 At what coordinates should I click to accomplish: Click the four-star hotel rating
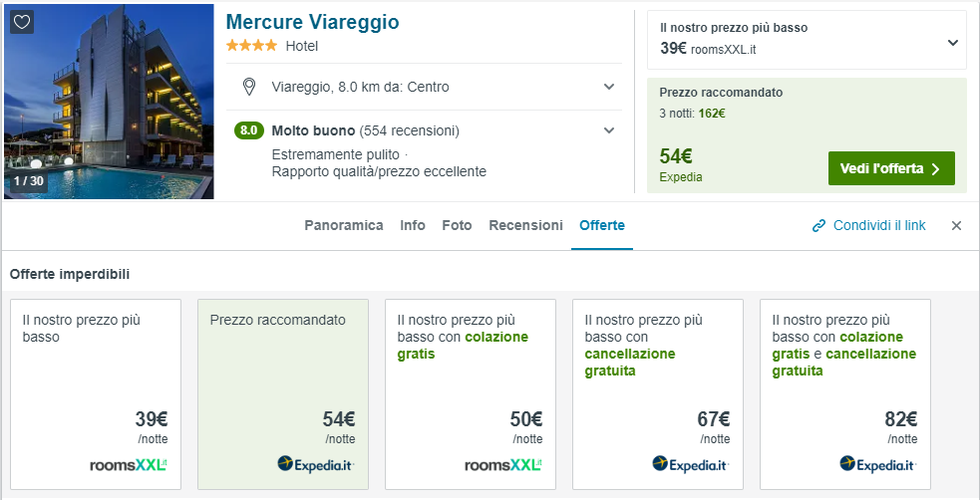tap(252, 46)
